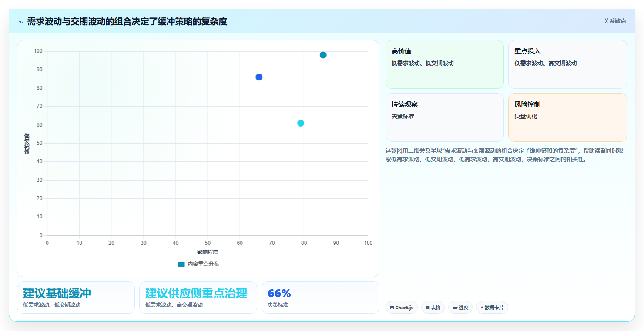Click the 数据卡片 chip icon
This screenshot has height=331, width=644.
[482, 308]
